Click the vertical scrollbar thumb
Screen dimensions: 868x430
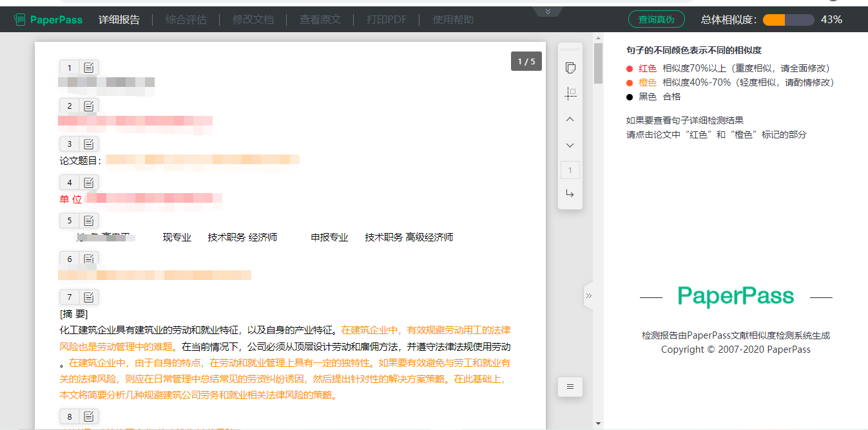[598, 63]
